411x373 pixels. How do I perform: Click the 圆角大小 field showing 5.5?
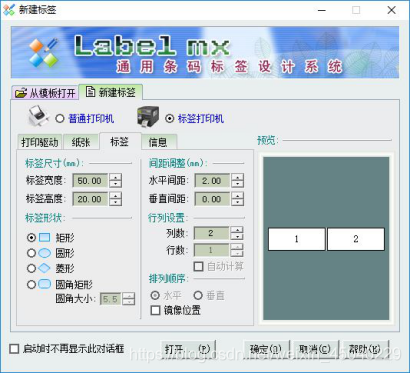tap(111, 299)
